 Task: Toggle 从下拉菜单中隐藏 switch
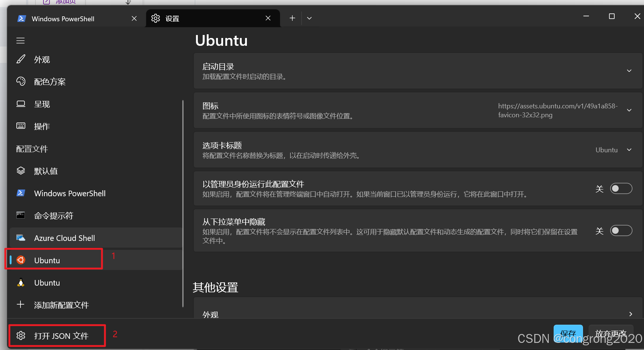click(x=621, y=230)
